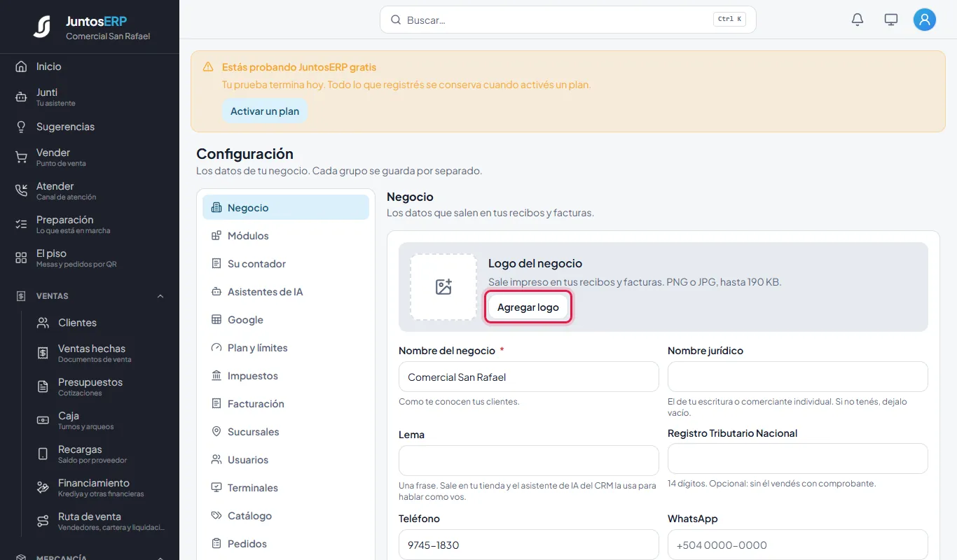Click the WhatsApp input field
This screenshot has height=560, width=957.
coord(798,545)
